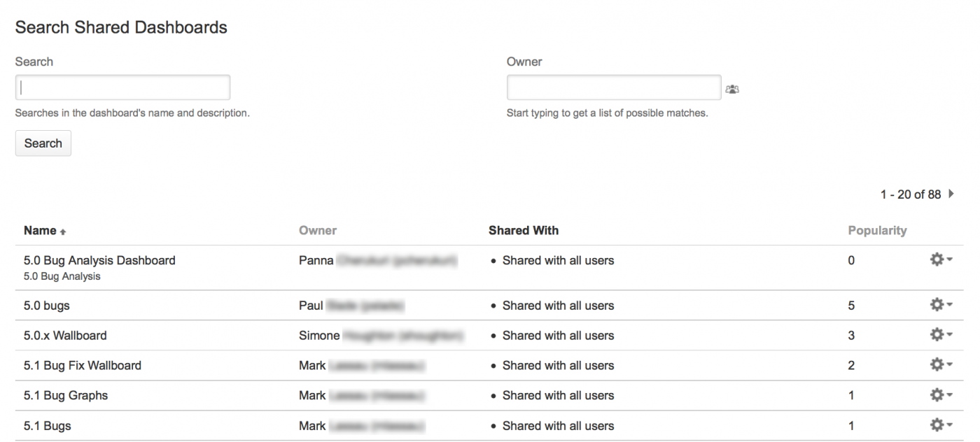Image resolution: width=980 pixels, height=442 pixels.
Task: Click gear icon on the 5.1 Bugs row
Action: click(940, 425)
